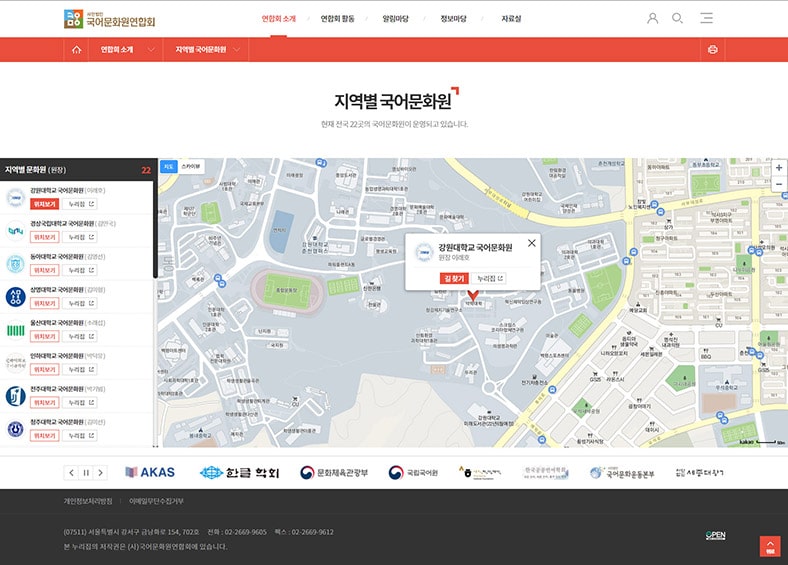
Task: Zoom out the map with minus button
Action: (x=779, y=182)
